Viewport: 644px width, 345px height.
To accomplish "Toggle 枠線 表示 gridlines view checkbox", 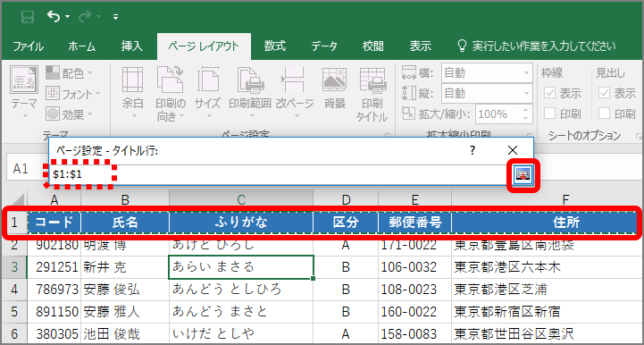I will (549, 93).
